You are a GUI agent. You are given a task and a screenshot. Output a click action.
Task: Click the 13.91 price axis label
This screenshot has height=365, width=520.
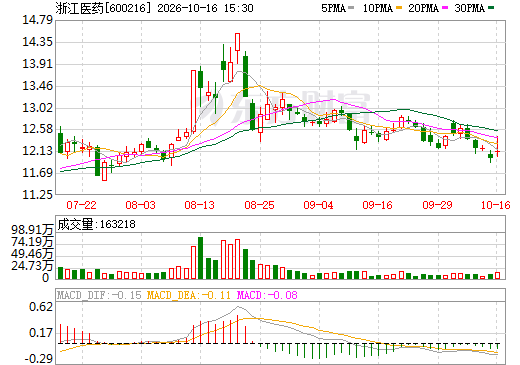37,64
